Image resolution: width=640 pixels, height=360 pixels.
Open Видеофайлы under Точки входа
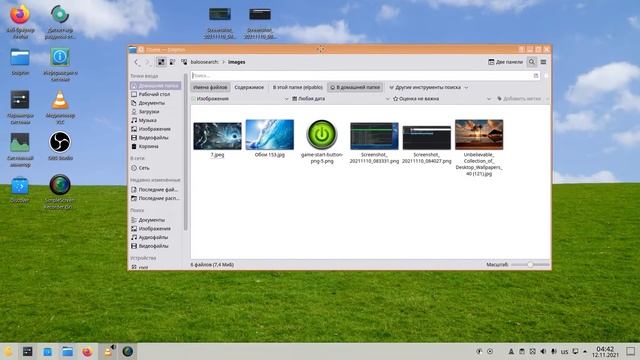[x=156, y=138]
